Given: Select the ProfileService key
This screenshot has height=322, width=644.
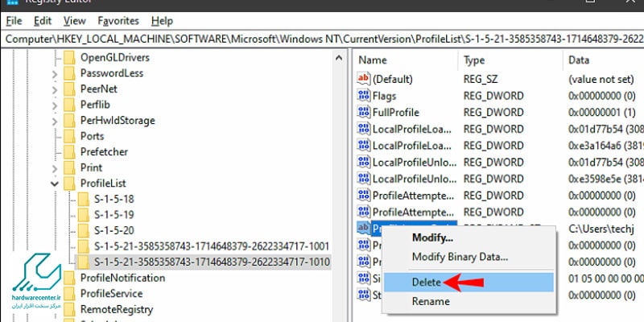Looking at the screenshot, I should pos(111,294).
